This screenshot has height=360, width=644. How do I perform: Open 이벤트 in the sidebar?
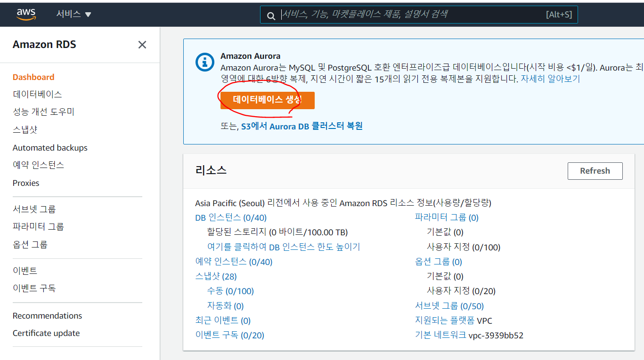(25, 271)
